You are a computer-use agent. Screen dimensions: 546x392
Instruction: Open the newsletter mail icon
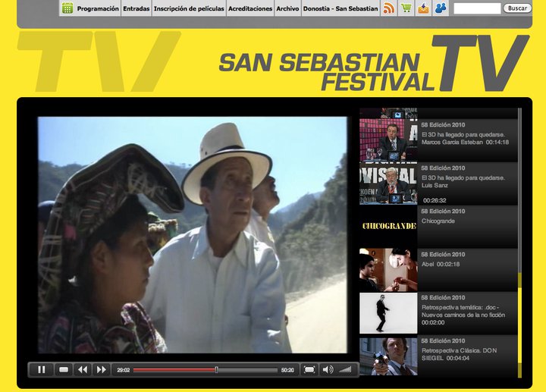pos(423,8)
